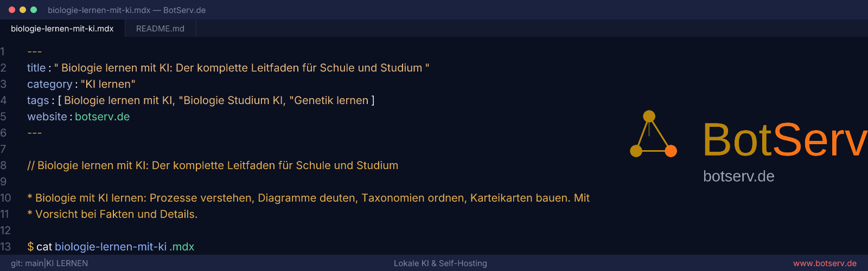Click the window title biologie-lernen-mit-ki.mdx — BotServ.de

pos(126,10)
